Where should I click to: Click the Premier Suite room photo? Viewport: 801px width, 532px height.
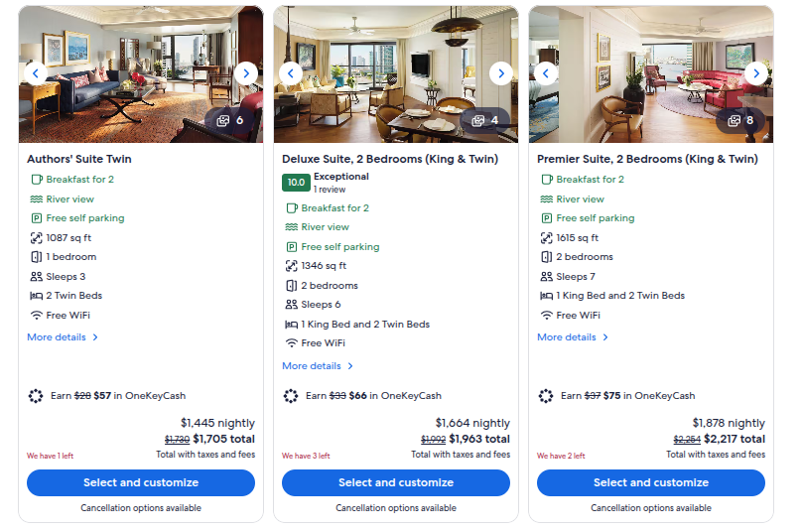[x=651, y=74]
